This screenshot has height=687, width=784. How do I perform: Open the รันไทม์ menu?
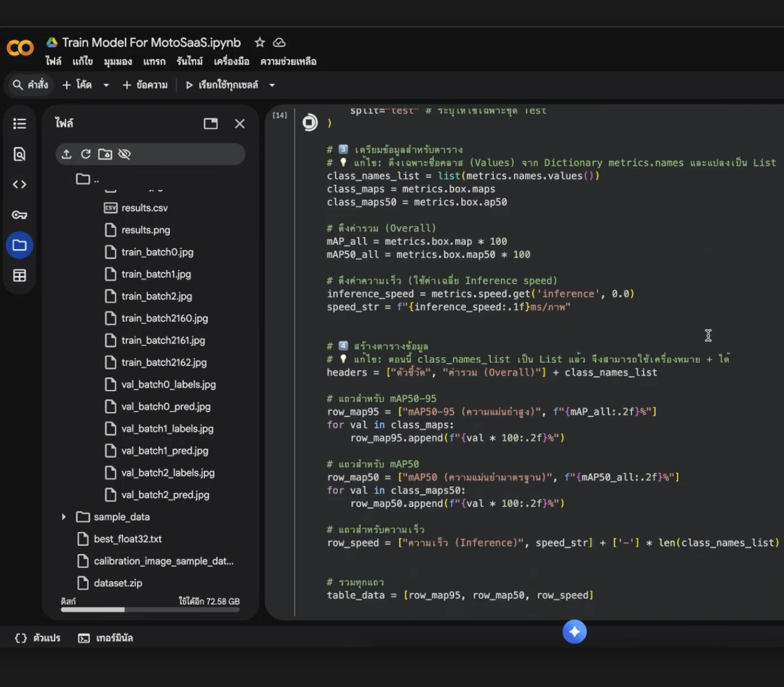pos(189,61)
